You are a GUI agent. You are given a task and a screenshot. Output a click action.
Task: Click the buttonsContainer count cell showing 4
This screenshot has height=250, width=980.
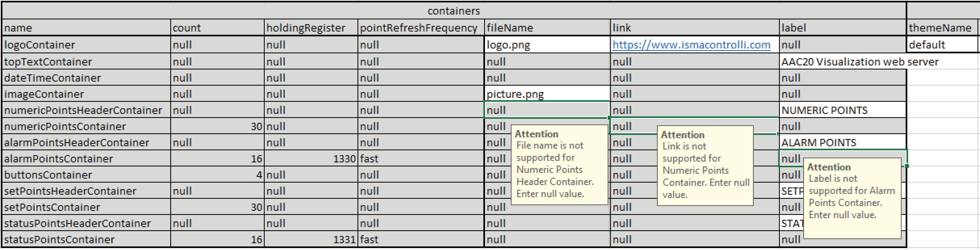[217, 175]
